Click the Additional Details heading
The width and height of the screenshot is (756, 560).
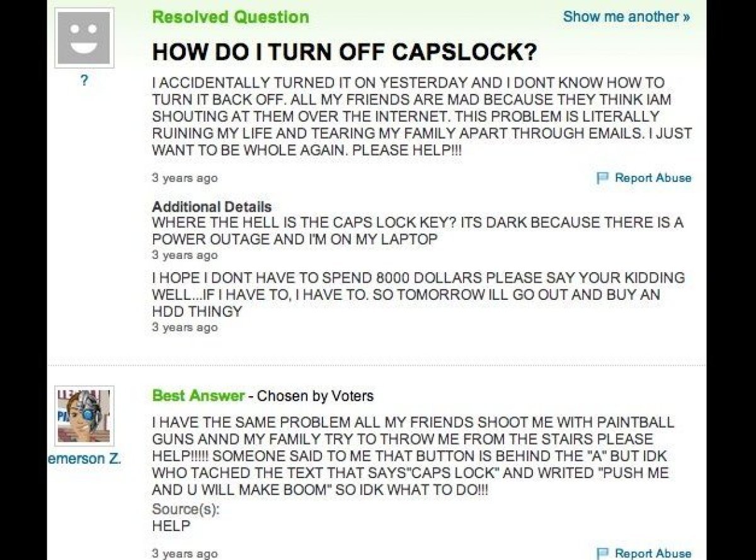click(211, 207)
